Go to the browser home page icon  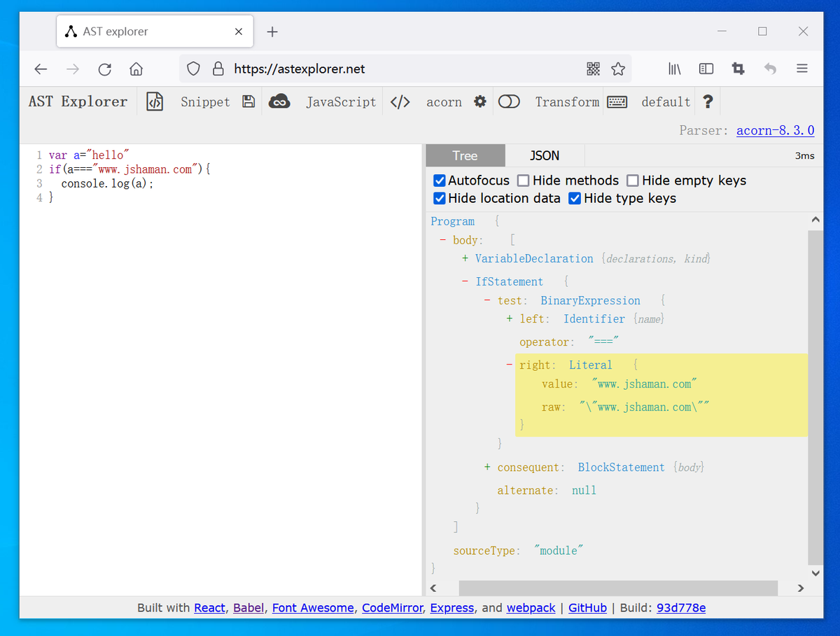[136, 69]
